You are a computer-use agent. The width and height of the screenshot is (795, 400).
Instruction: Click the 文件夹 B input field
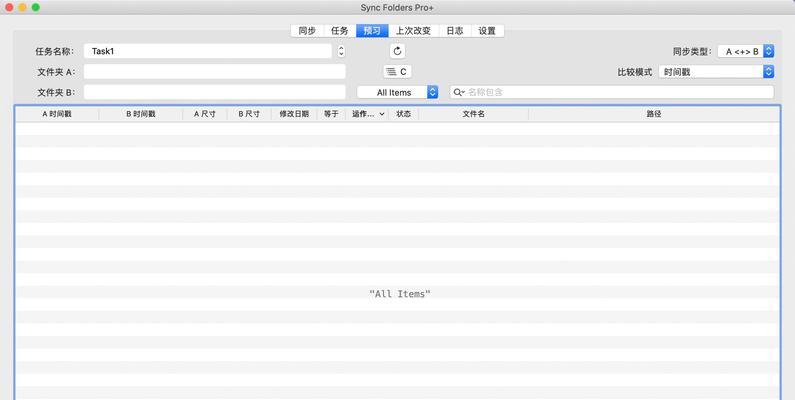click(x=215, y=92)
